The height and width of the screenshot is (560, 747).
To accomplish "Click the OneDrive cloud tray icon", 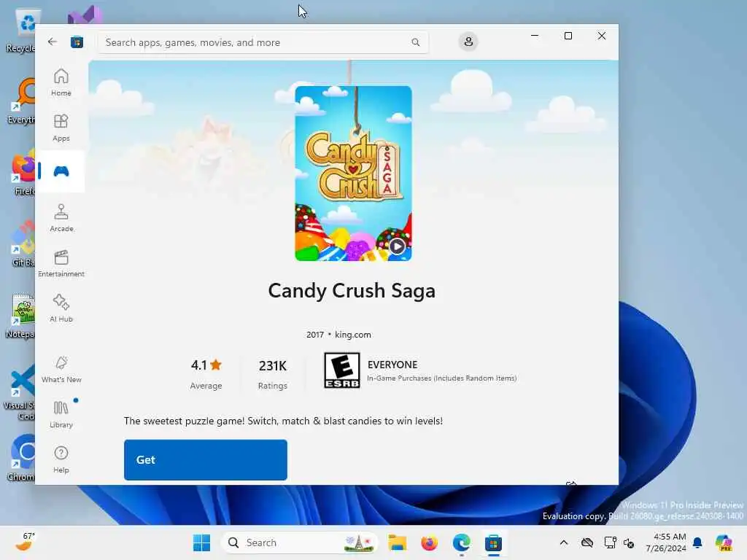I will click(587, 542).
